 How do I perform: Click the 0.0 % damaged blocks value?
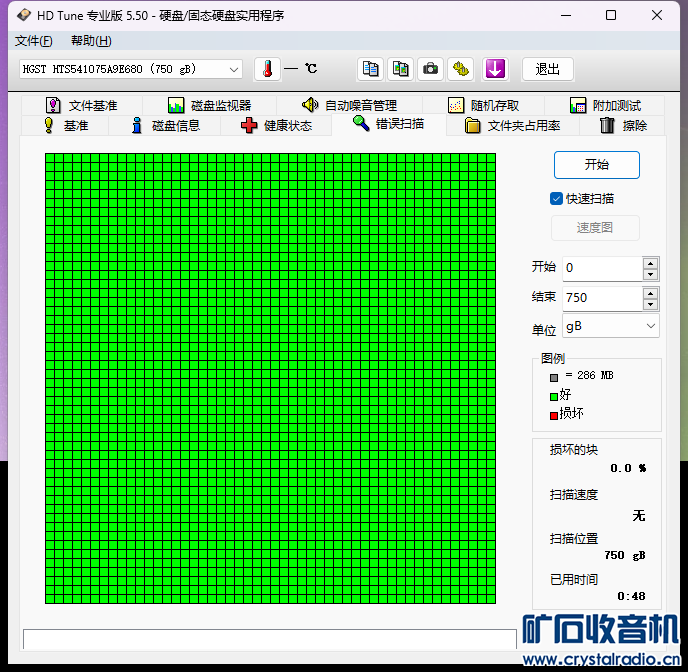click(x=628, y=468)
